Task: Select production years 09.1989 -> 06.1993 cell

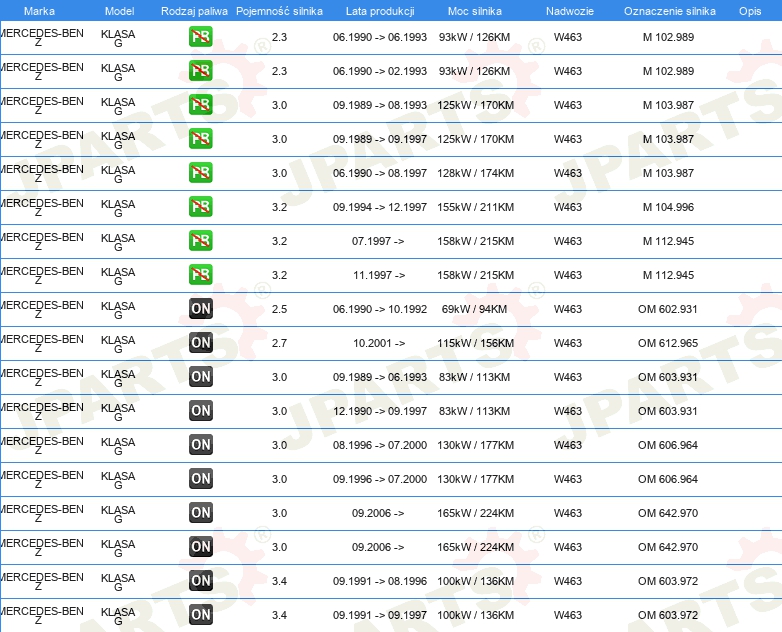Action: (380, 377)
